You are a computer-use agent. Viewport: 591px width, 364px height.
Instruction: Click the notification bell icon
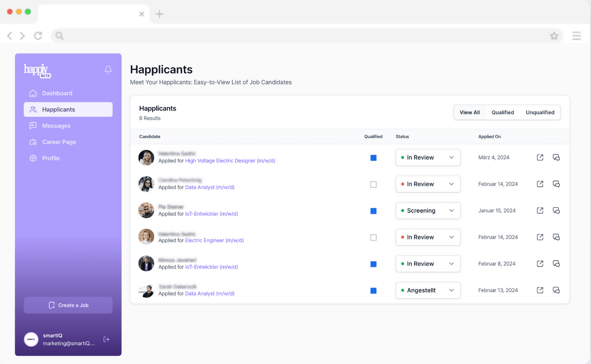tap(108, 70)
